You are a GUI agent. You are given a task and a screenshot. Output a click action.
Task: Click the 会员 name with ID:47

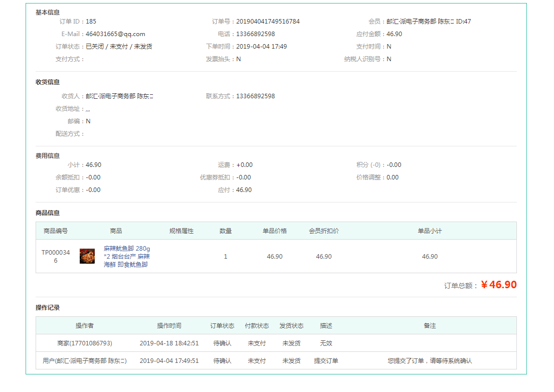pyautogui.click(x=429, y=22)
